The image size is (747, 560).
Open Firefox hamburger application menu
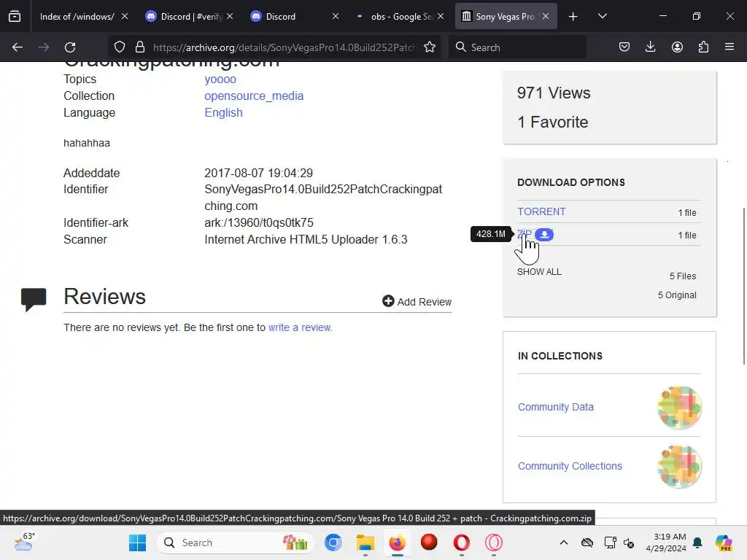tap(729, 47)
